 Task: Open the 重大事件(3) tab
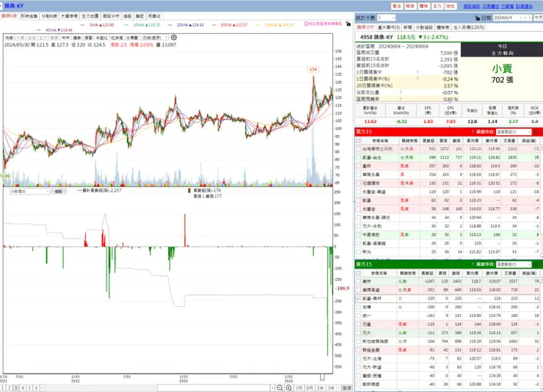(389, 27)
